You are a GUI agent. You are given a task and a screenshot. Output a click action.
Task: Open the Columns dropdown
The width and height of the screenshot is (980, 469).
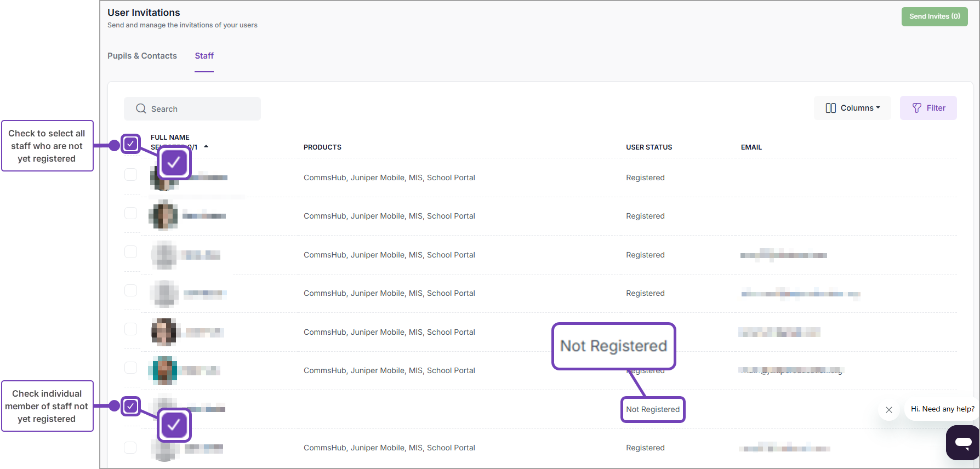(852, 108)
